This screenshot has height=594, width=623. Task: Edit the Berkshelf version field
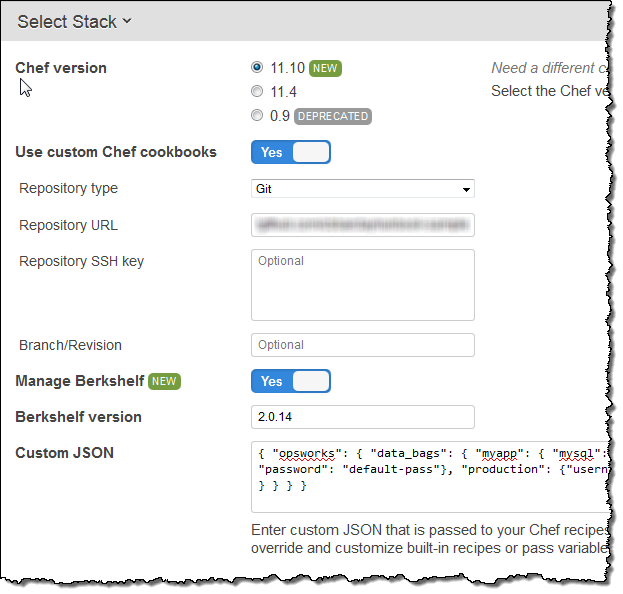pos(363,417)
